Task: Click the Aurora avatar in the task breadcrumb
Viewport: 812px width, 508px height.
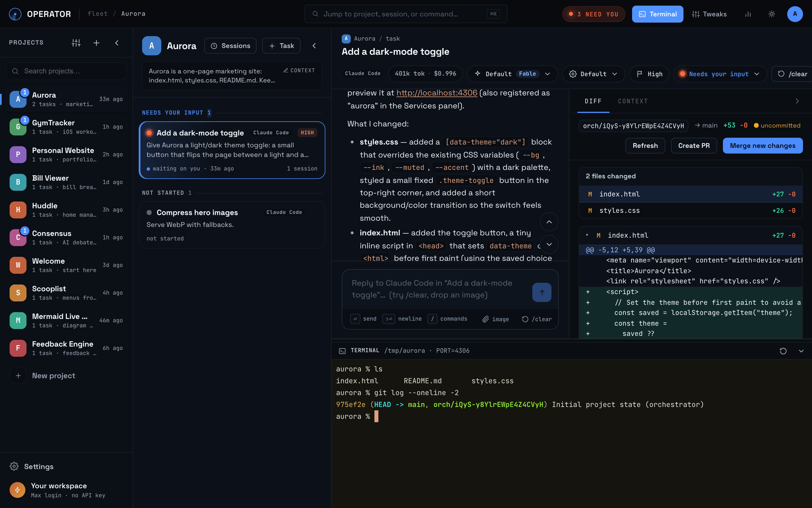Action: coord(346,39)
